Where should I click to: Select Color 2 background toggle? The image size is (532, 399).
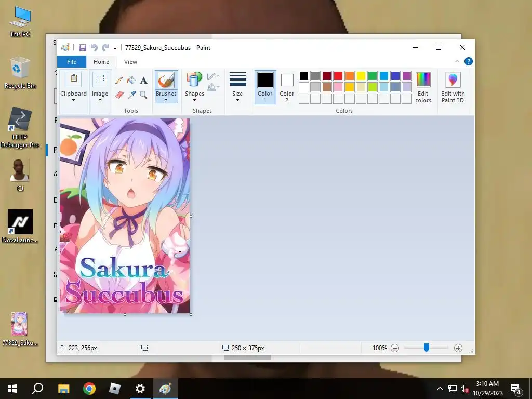(287, 87)
